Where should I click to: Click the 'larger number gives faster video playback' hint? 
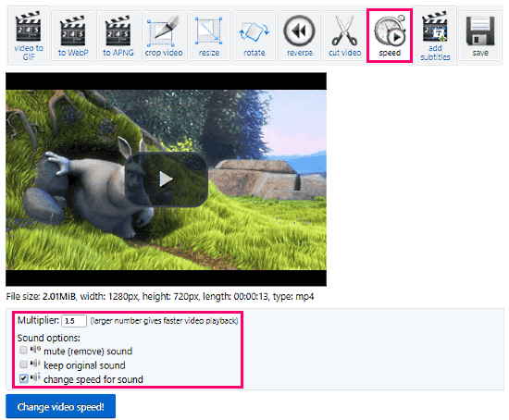pos(164,321)
